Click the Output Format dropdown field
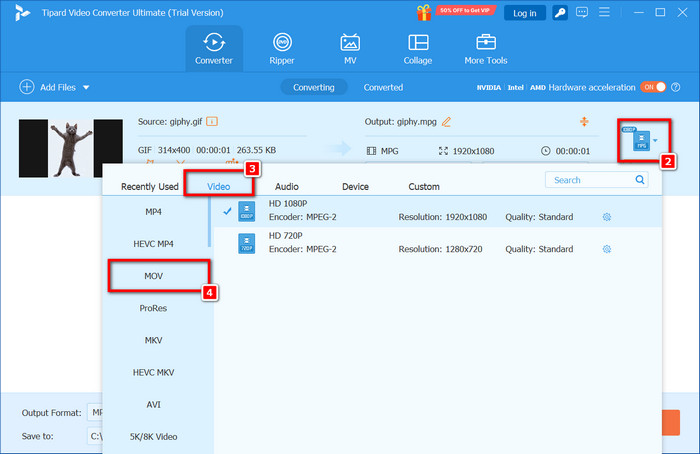This screenshot has height=454, width=700. click(96, 412)
